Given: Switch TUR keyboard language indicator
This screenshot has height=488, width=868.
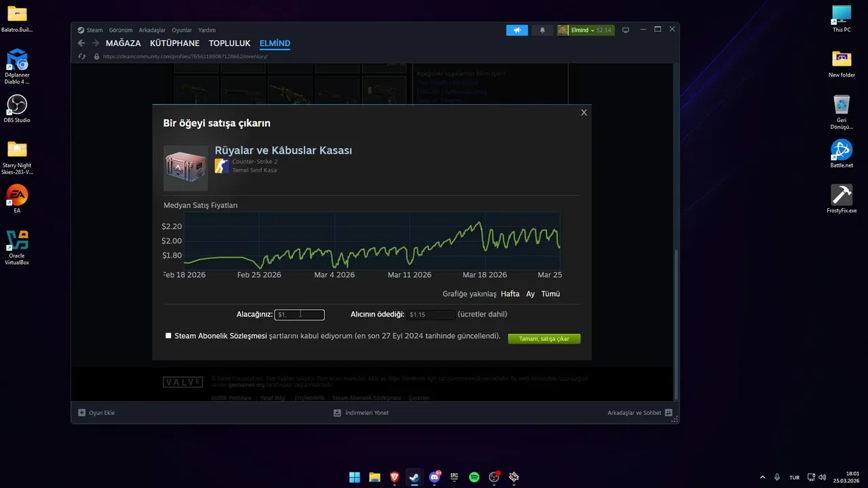Looking at the screenshot, I should 794,477.
